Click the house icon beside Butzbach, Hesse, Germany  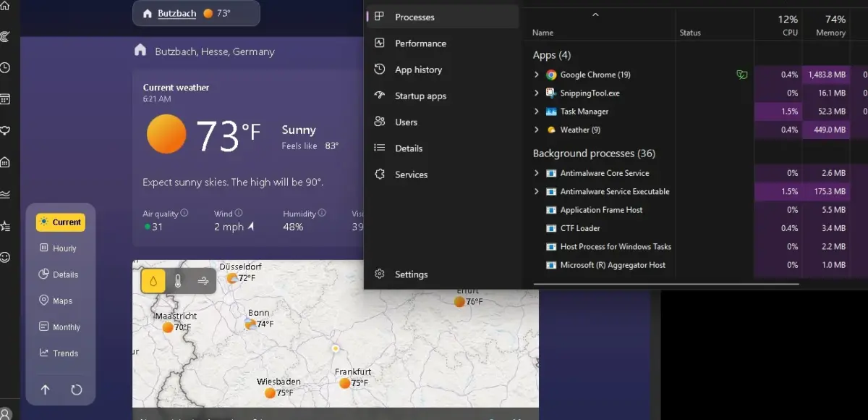pyautogui.click(x=140, y=50)
